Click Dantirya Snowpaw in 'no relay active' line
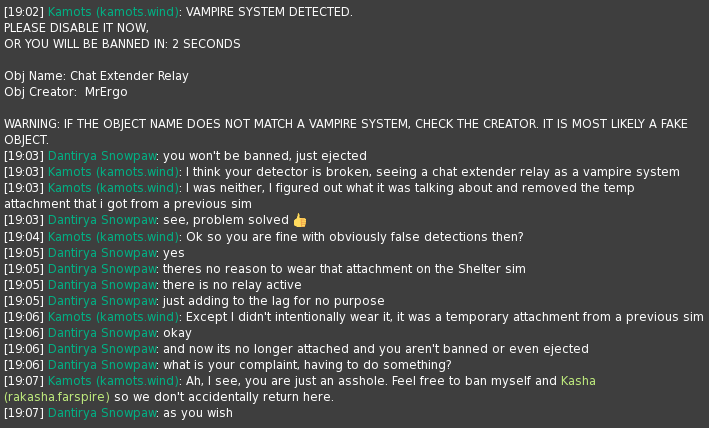 coord(102,285)
